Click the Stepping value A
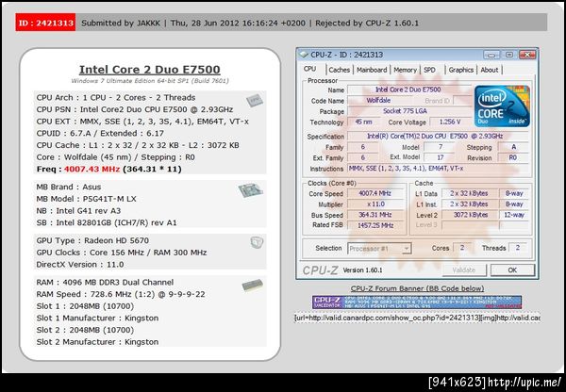Image resolution: width=566 pixels, height=392 pixels. [513, 147]
